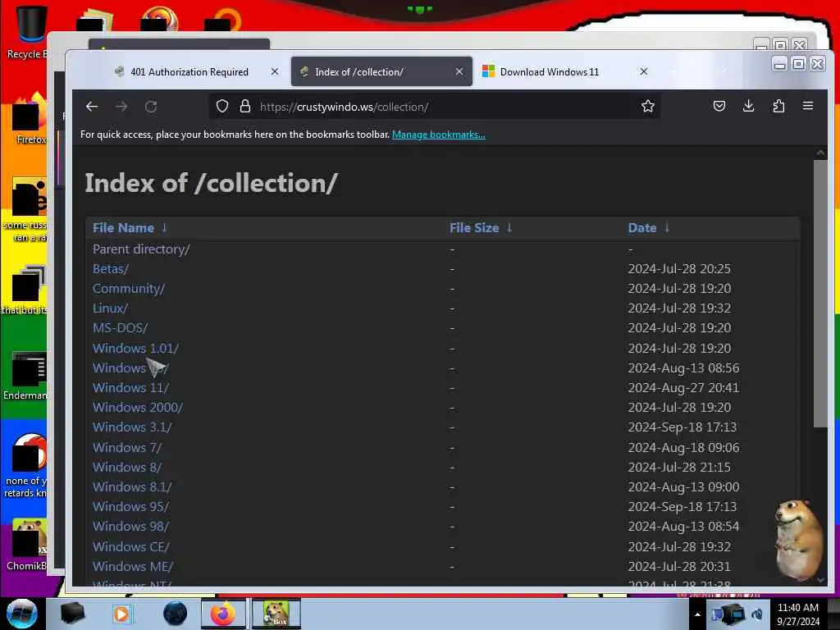The height and width of the screenshot is (630, 840).
Task: Open the Windows ME folder
Action: point(133,567)
